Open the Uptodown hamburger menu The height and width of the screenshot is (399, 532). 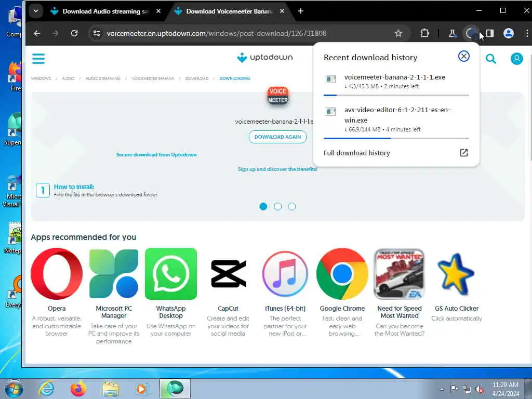[x=38, y=58]
